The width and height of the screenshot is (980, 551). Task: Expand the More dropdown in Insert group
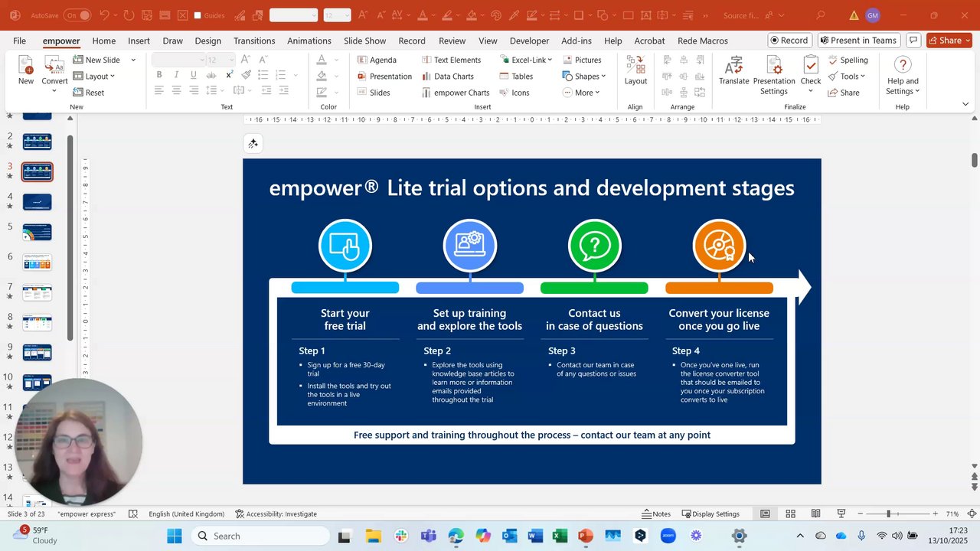pos(581,93)
